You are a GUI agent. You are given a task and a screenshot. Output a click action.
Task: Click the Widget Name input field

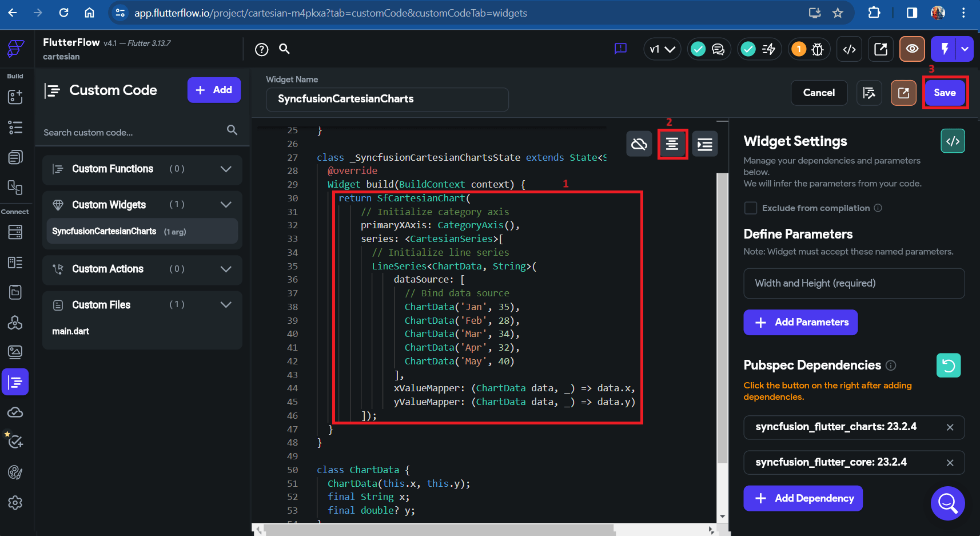(x=387, y=100)
